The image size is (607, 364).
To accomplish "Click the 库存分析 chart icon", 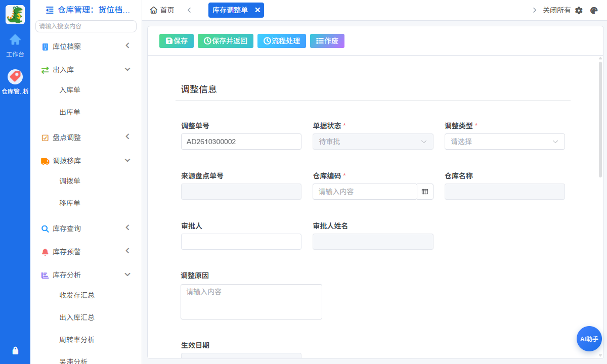I will tap(45, 275).
